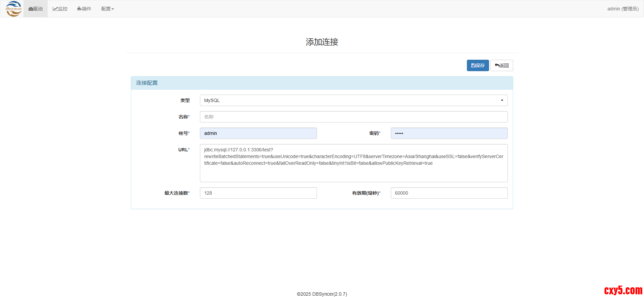The image size is (644, 297).
Task: Save the connection with 保存 button
Action: [x=478, y=65]
